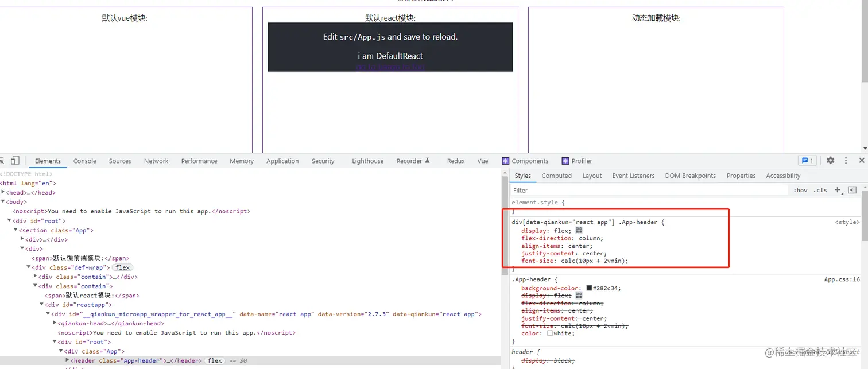Image resolution: width=868 pixels, height=369 pixels.
Task: Open the Memory tab
Action: tap(242, 161)
